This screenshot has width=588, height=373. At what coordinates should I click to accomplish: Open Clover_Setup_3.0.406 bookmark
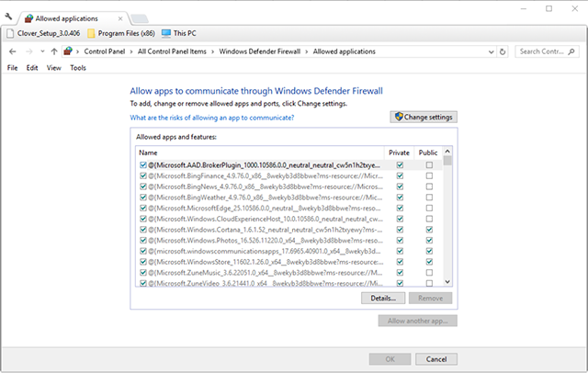43,33
